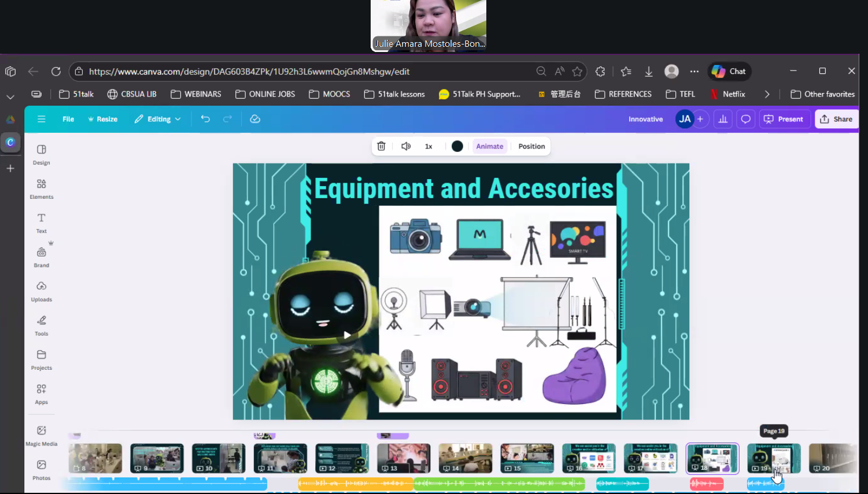868x494 pixels.
Task: Expand the Editing mode dropdown
Action: [x=158, y=119]
